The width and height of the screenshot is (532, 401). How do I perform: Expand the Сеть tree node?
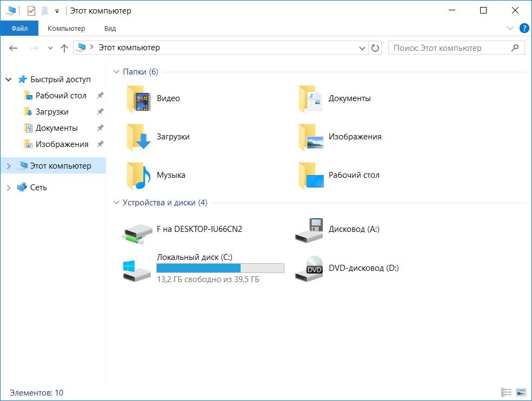click(x=8, y=188)
